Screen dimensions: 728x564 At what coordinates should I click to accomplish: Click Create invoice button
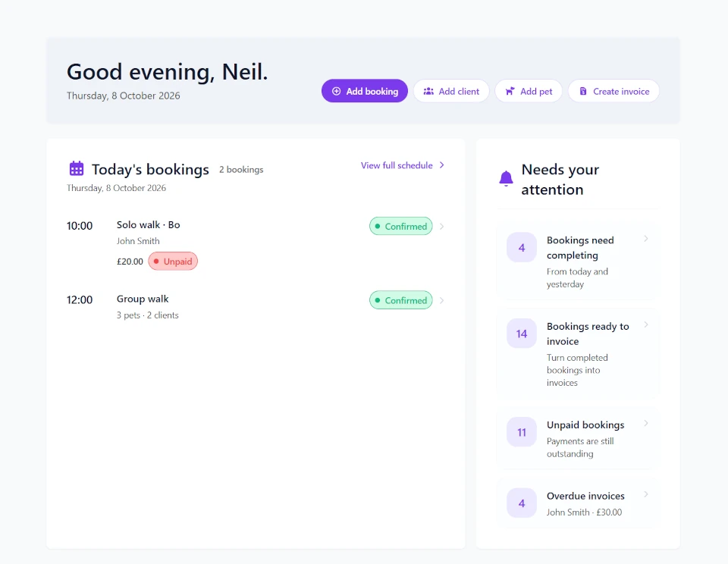click(x=613, y=91)
